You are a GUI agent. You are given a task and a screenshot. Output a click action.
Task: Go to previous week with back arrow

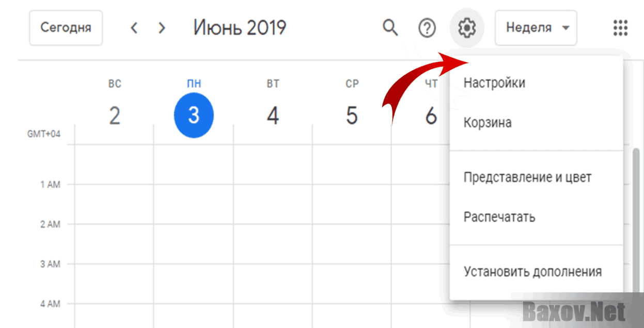tap(134, 28)
